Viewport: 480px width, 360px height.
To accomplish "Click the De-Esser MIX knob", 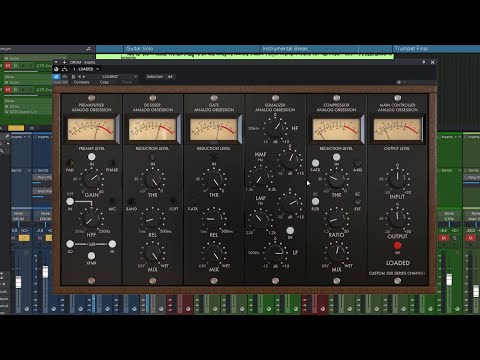I will [x=153, y=254].
